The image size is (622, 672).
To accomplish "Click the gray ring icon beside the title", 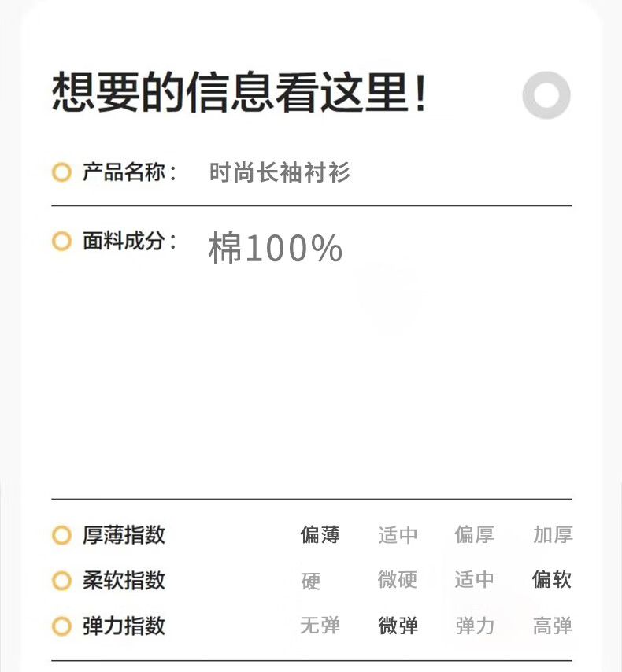I will [x=546, y=95].
